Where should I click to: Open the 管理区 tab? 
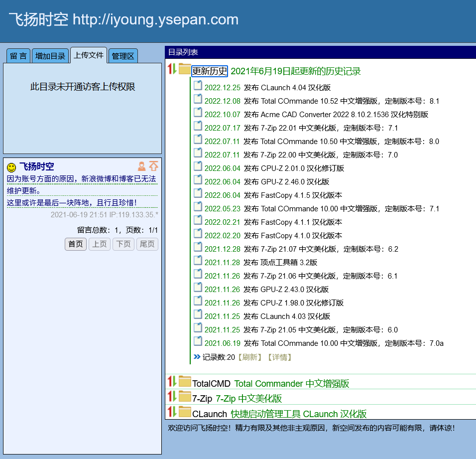click(123, 56)
